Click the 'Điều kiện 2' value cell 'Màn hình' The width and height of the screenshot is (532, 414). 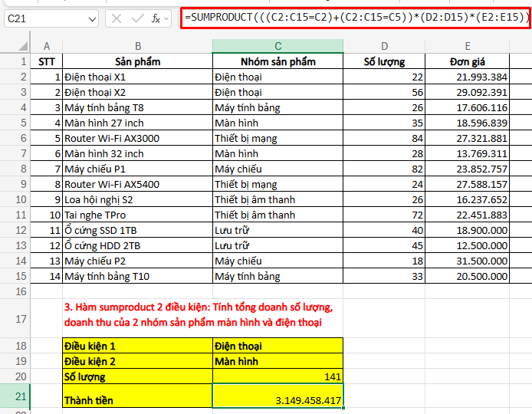pos(277,361)
